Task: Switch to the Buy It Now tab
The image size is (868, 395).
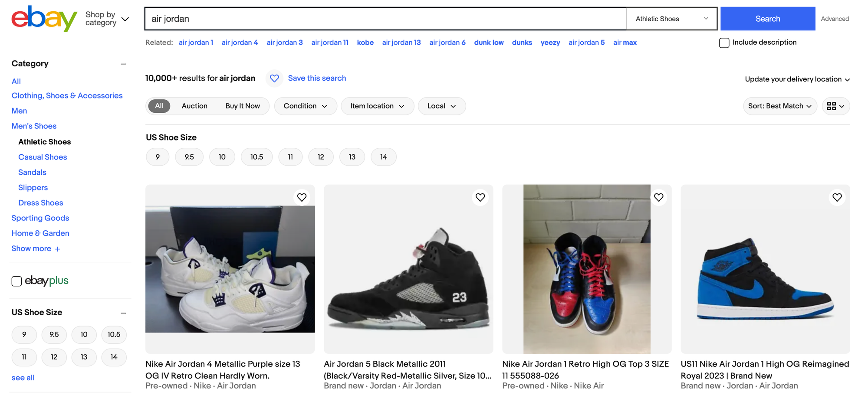Action: point(243,106)
